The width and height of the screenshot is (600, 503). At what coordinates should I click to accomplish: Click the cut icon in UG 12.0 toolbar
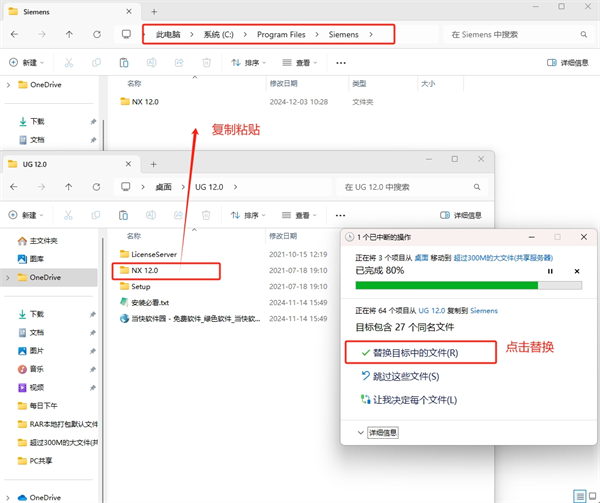click(x=68, y=214)
